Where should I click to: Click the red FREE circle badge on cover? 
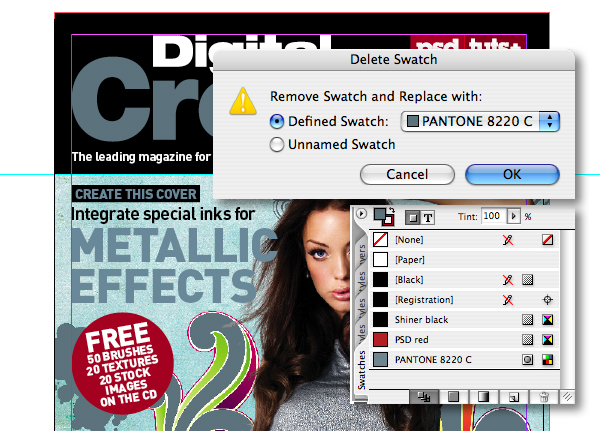(122, 364)
